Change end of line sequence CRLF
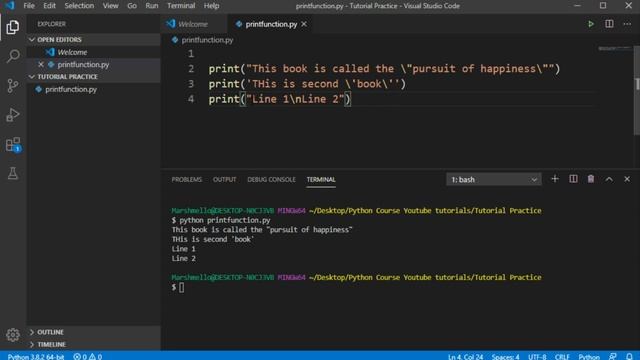The image size is (640, 360). point(562,357)
